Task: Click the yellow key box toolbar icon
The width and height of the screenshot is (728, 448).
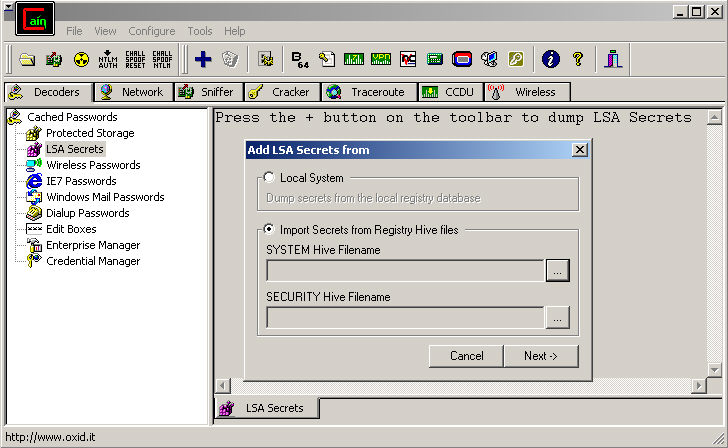Action: point(516,59)
